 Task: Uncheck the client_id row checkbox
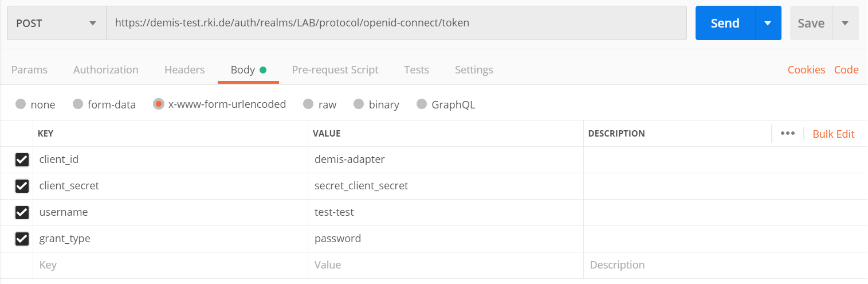[x=22, y=159]
